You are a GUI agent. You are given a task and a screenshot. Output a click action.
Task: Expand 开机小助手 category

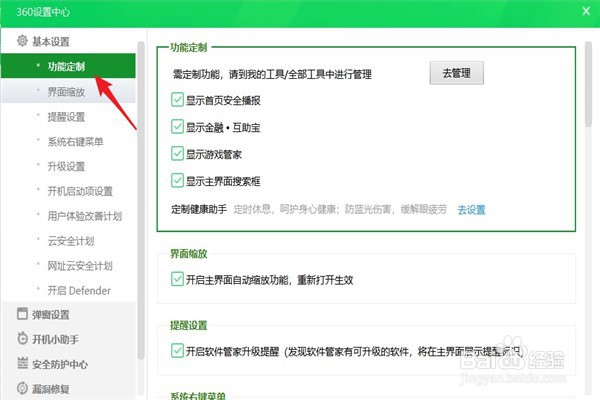click(55, 339)
